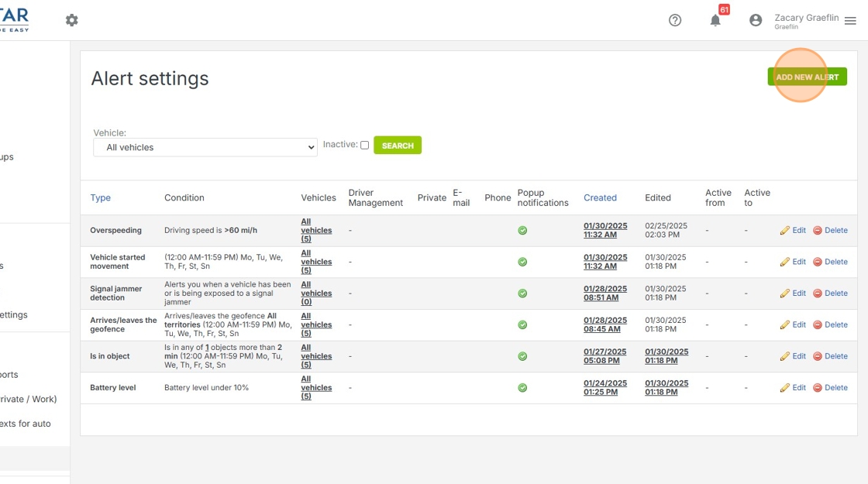Sort table by Created column
Screen dimensions: 868x484
[600, 197]
